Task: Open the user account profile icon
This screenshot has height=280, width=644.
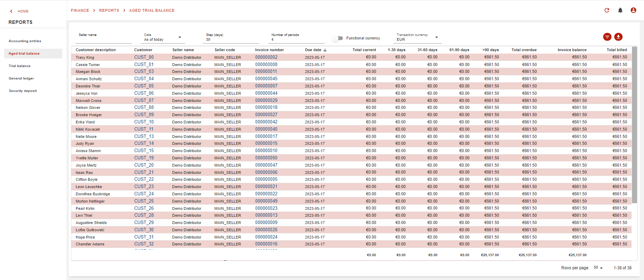Action: [x=633, y=10]
